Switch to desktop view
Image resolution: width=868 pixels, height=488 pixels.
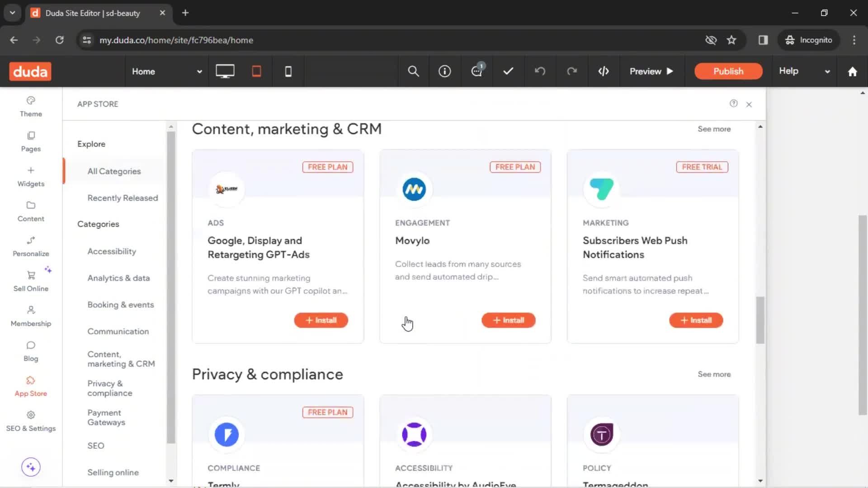point(225,71)
